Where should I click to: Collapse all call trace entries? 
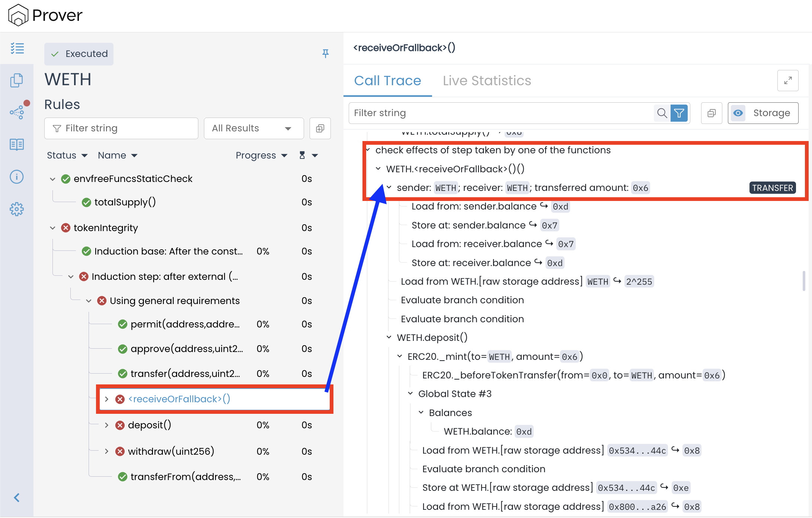712,113
